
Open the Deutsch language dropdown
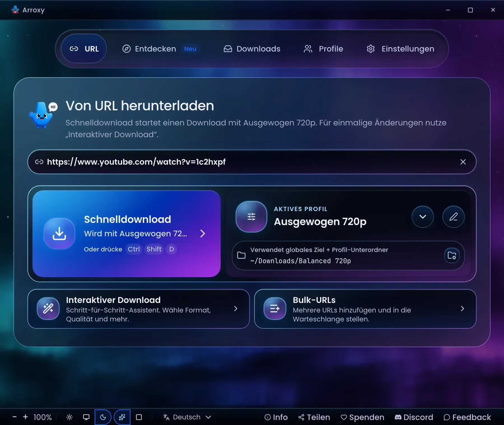(x=187, y=417)
